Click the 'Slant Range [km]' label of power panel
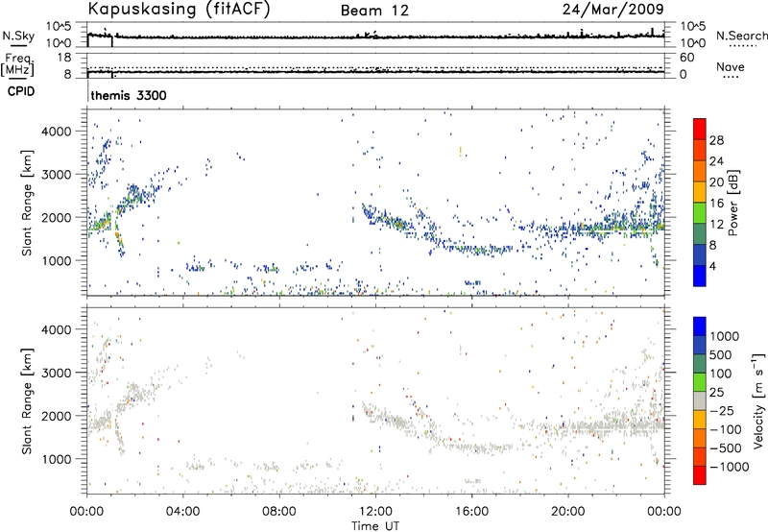Viewport: 768px width, 532px height. [27, 203]
